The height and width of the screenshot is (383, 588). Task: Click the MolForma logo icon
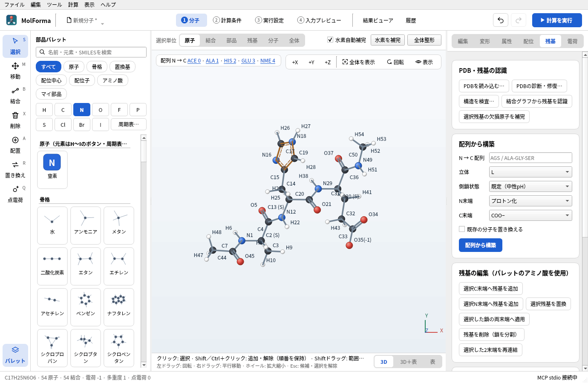[12, 20]
